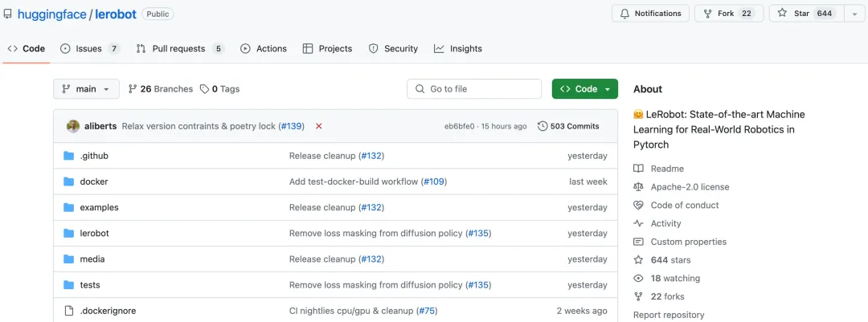Open the examples folder
Screen dimensions: 868x322
pos(99,207)
